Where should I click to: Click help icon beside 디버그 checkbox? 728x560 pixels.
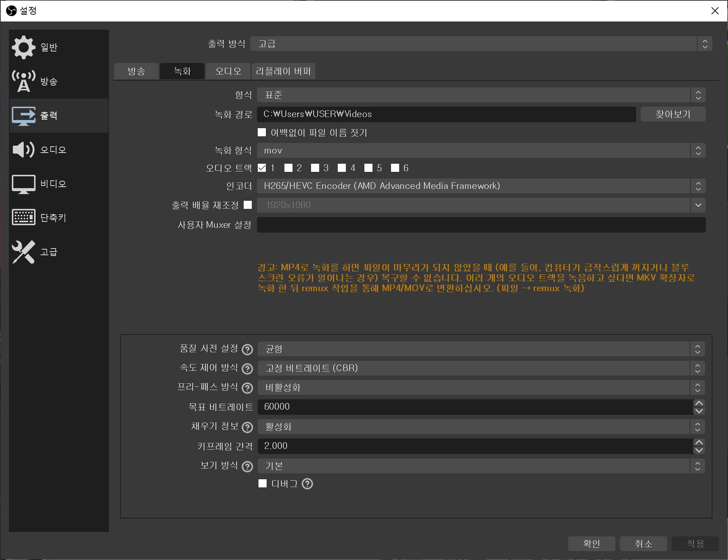(307, 484)
